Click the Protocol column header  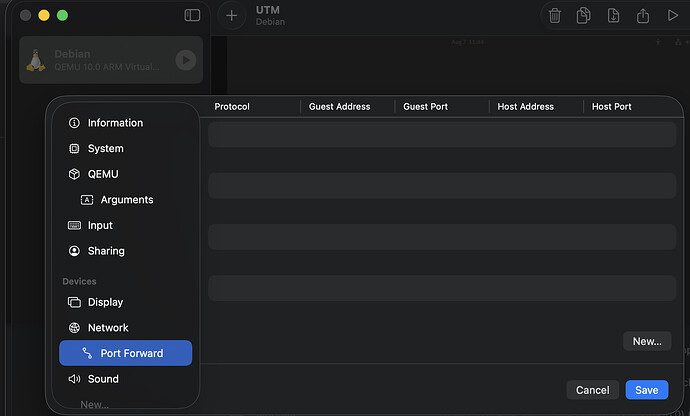[x=232, y=107]
